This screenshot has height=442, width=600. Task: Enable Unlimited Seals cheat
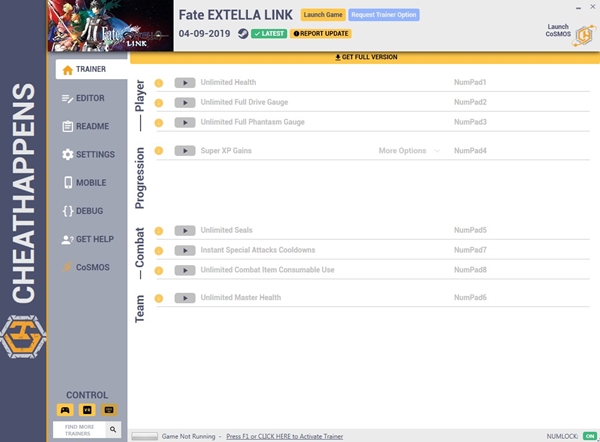click(184, 230)
